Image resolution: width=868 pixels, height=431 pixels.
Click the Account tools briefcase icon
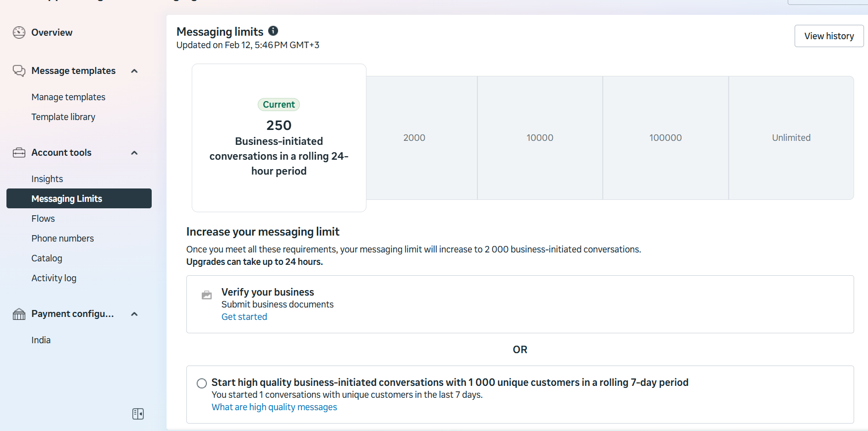19,153
